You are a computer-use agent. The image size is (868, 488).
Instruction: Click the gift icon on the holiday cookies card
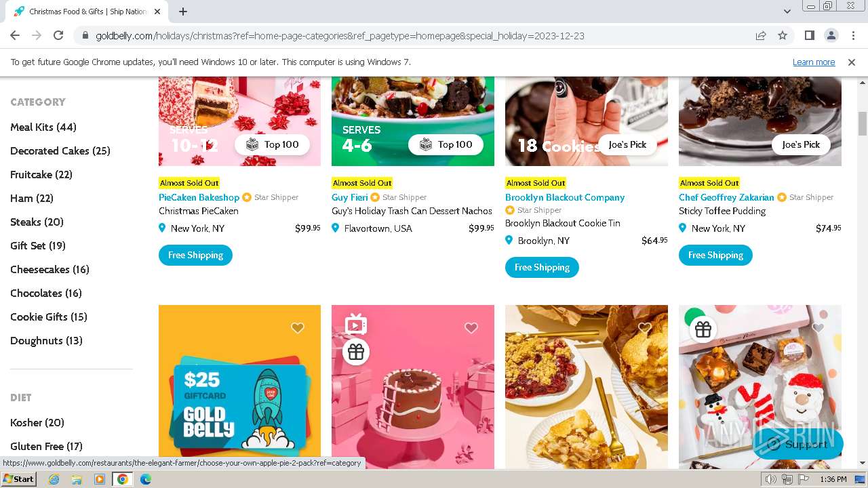click(x=703, y=329)
